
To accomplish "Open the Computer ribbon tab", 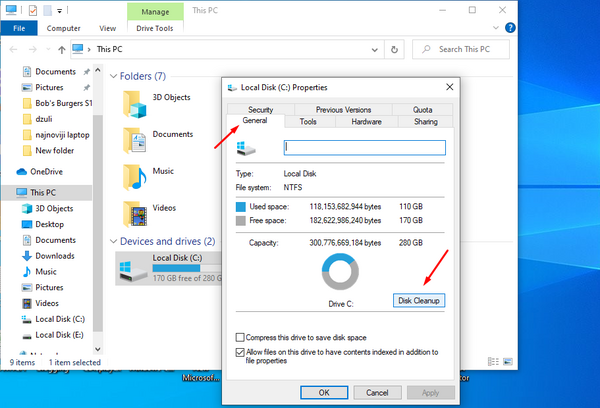I will (x=64, y=28).
